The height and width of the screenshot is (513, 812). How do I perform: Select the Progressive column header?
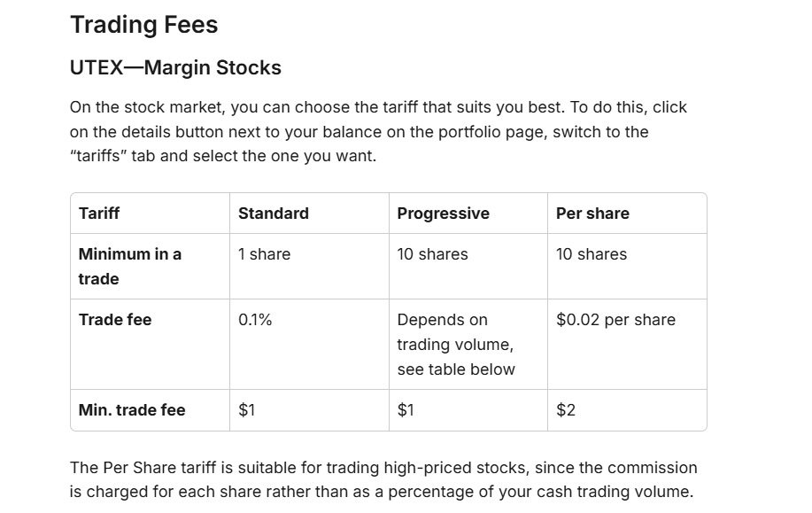point(443,214)
